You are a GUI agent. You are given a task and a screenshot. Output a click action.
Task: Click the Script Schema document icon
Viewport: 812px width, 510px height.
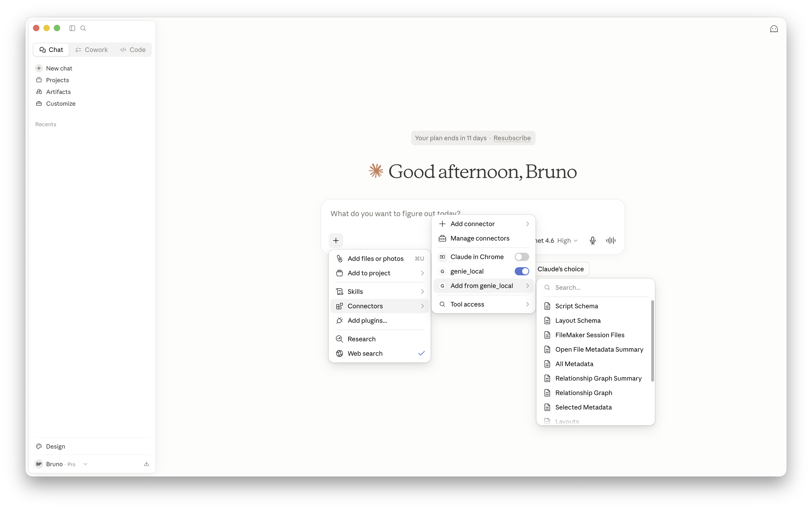(x=547, y=306)
